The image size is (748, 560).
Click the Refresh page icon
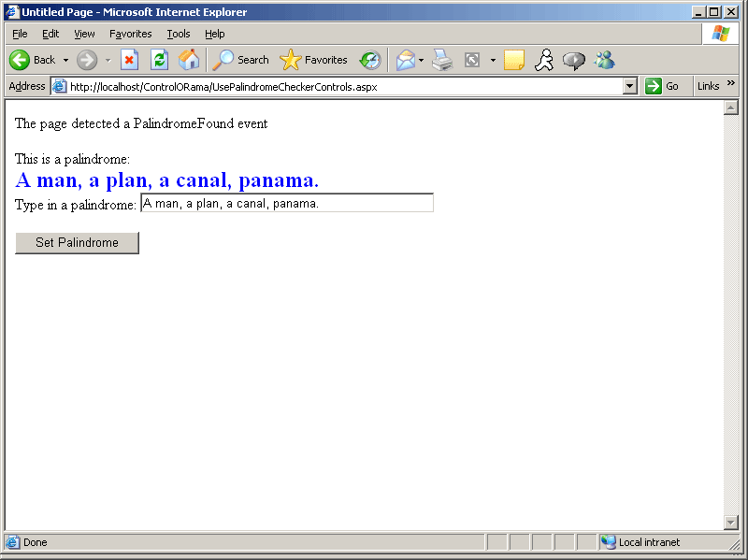click(159, 60)
